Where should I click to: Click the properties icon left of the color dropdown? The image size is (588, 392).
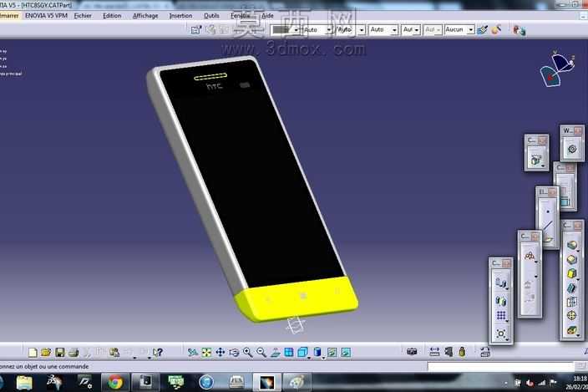tap(196, 29)
